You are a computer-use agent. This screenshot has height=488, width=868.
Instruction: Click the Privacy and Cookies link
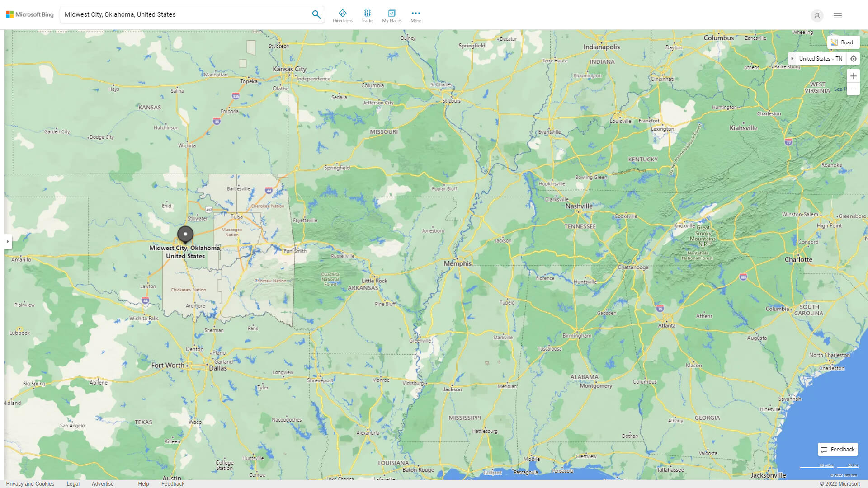pos(30,483)
